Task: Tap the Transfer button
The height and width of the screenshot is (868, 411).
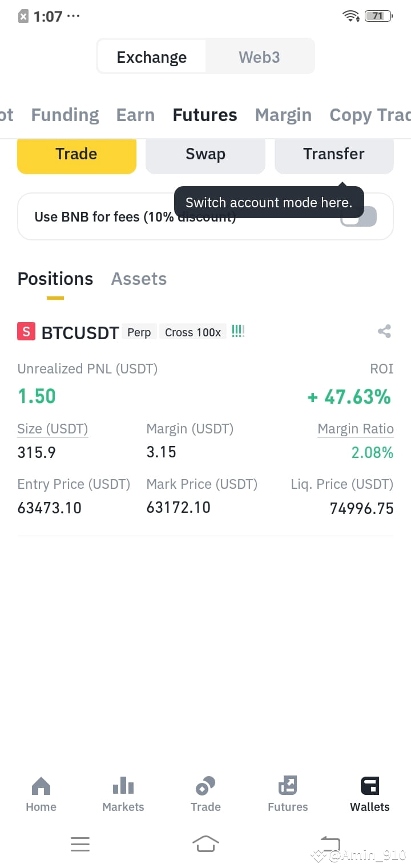Action: tap(334, 154)
